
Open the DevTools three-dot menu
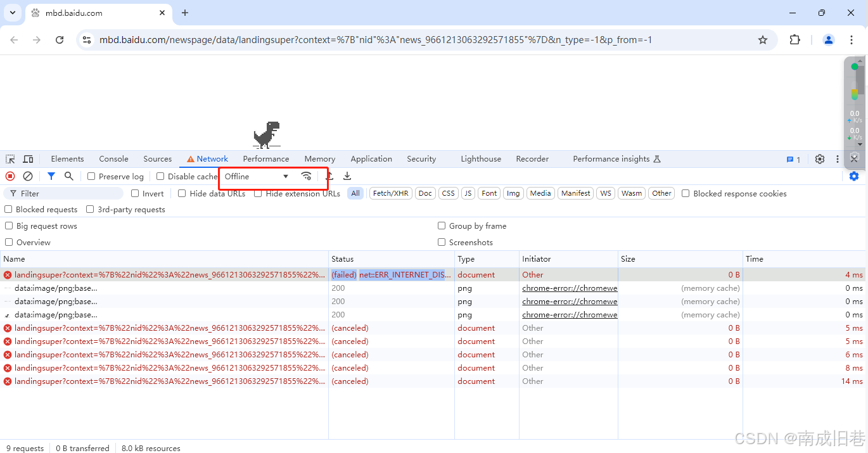837,158
